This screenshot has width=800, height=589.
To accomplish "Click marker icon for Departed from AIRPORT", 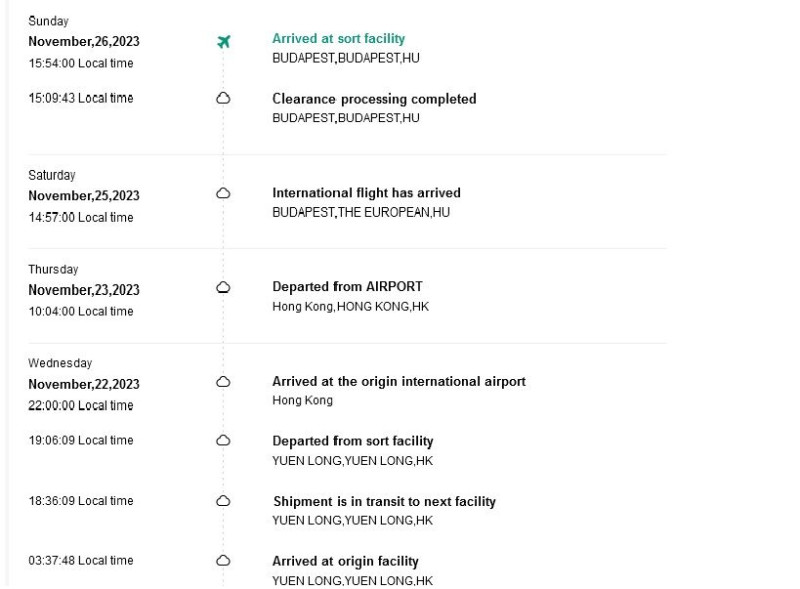I will pyautogui.click(x=223, y=287).
